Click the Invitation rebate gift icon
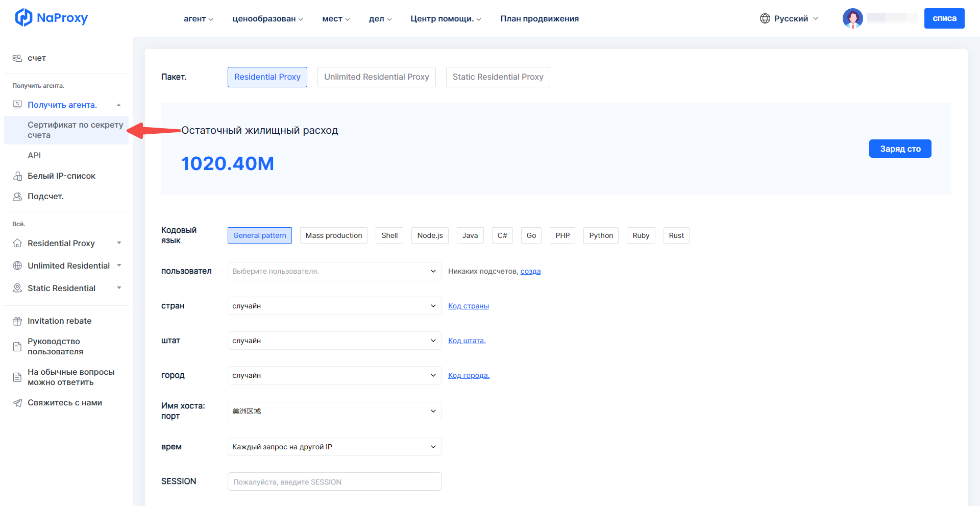The height and width of the screenshot is (506, 980). pos(17,321)
